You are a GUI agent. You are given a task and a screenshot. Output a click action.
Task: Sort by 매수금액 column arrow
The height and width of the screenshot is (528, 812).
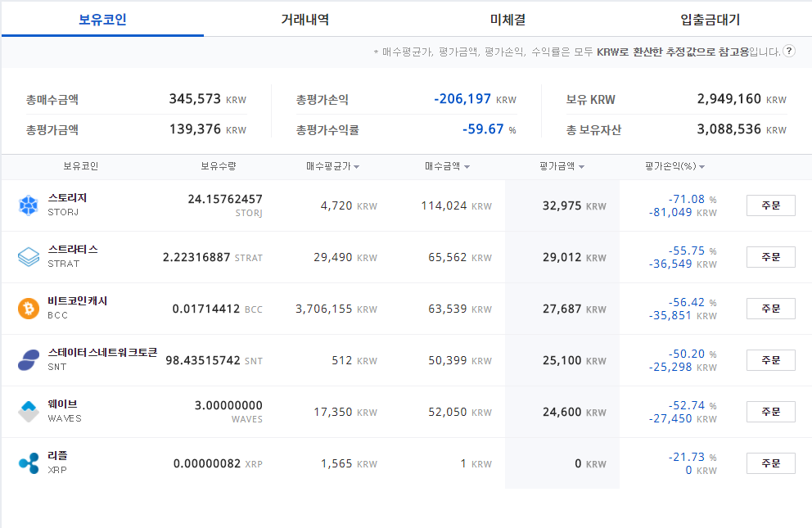pyautogui.click(x=467, y=167)
